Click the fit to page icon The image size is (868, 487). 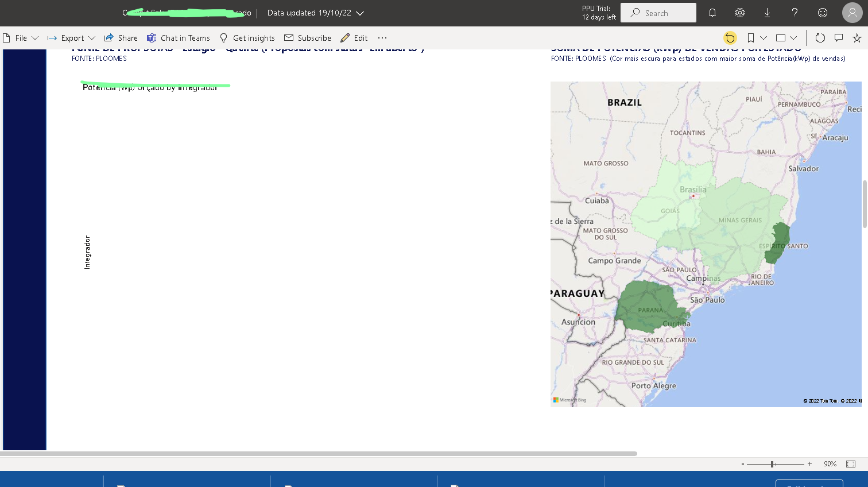851,464
